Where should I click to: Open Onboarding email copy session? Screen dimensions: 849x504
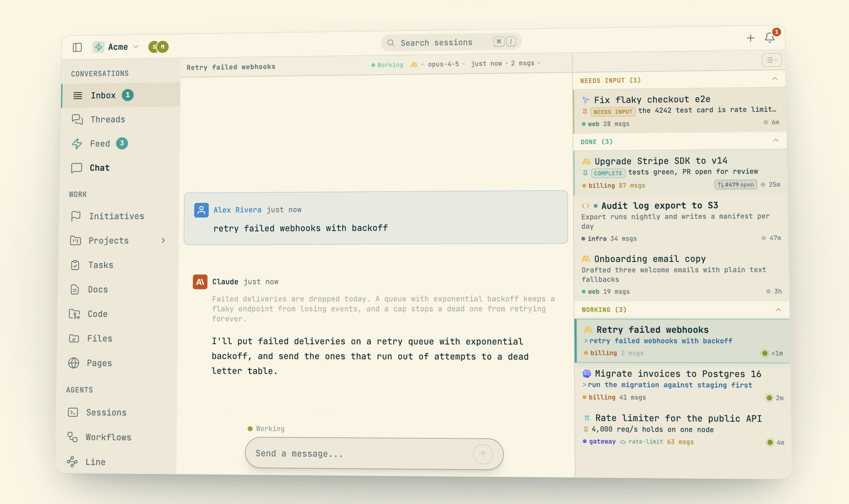(x=682, y=275)
